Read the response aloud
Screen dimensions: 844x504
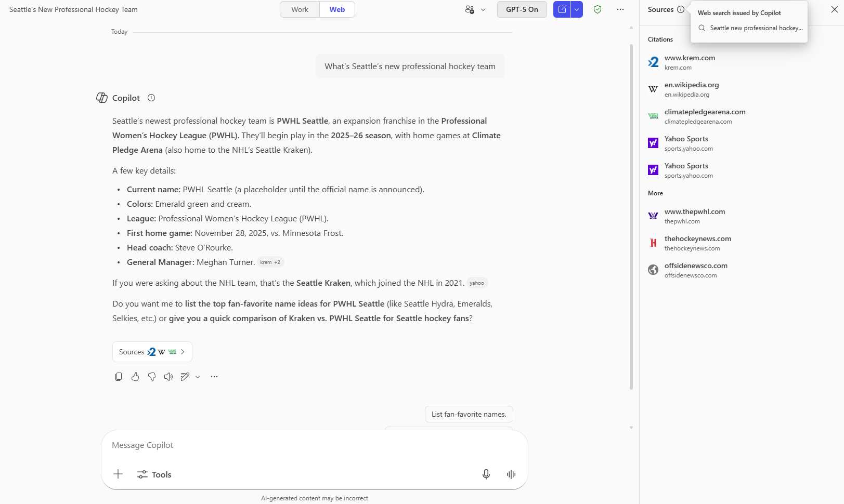168,376
